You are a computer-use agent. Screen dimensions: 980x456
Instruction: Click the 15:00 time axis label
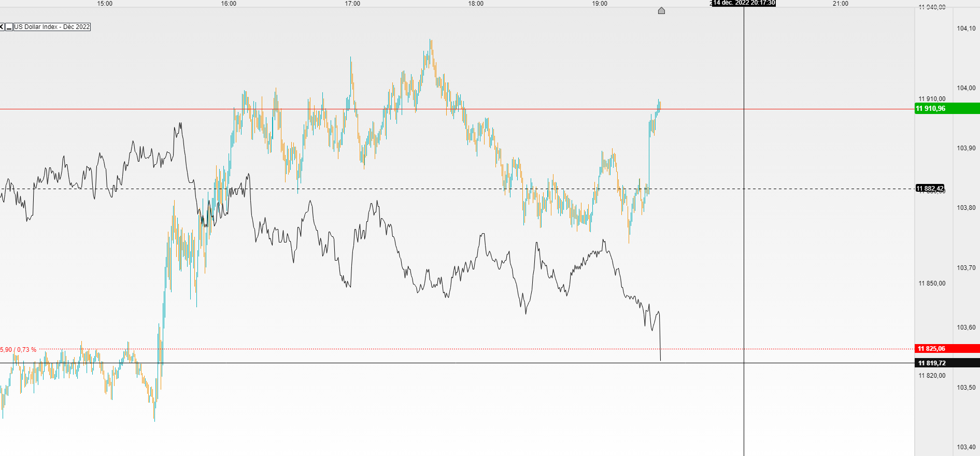(105, 4)
